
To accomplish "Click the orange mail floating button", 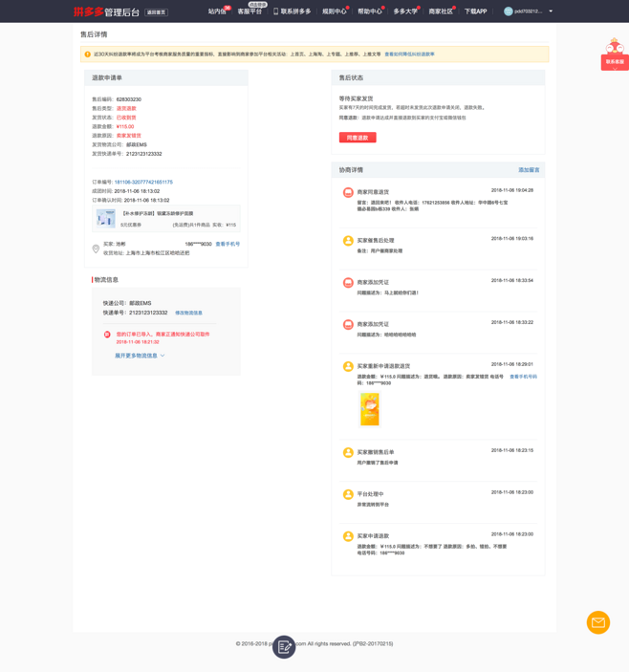I will click(598, 622).
